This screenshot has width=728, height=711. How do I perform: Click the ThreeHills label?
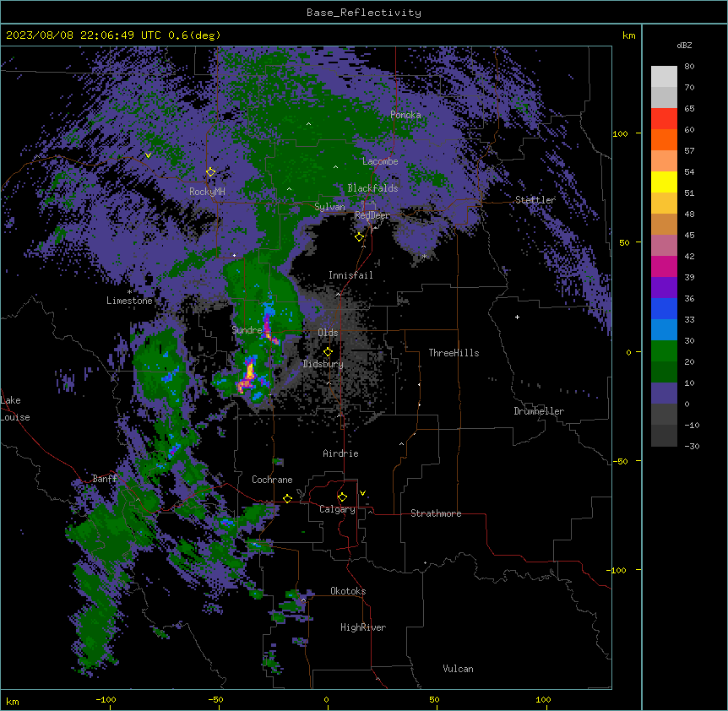[454, 353]
